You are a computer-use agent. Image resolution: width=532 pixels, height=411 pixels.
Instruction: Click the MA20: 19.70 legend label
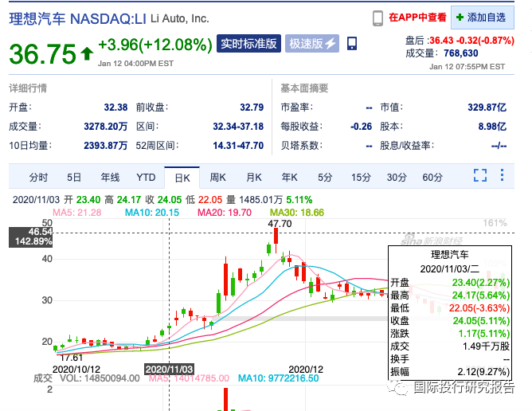(x=225, y=213)
